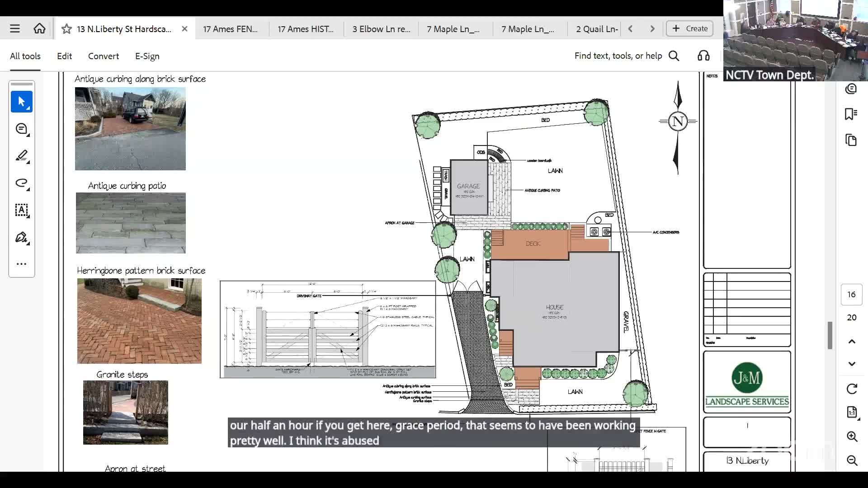Select the Draw freehand tool
The height and width of the screenshot is (488, 868).
(21, 183)
